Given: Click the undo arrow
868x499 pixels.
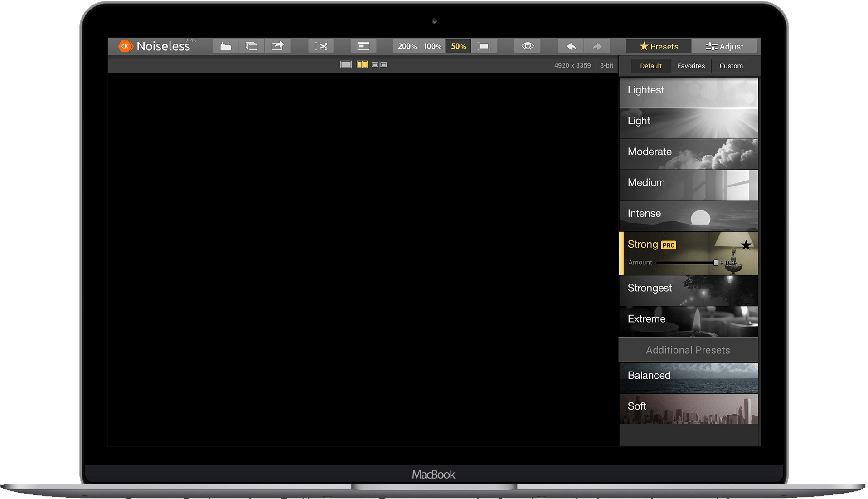Looking at the screenshot, I should 571,46.
